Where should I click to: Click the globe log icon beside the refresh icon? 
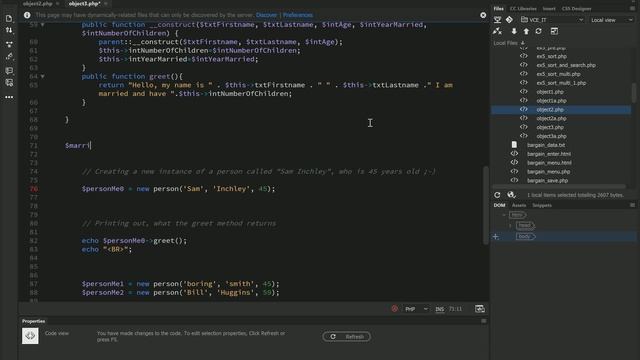coord(511,195)
